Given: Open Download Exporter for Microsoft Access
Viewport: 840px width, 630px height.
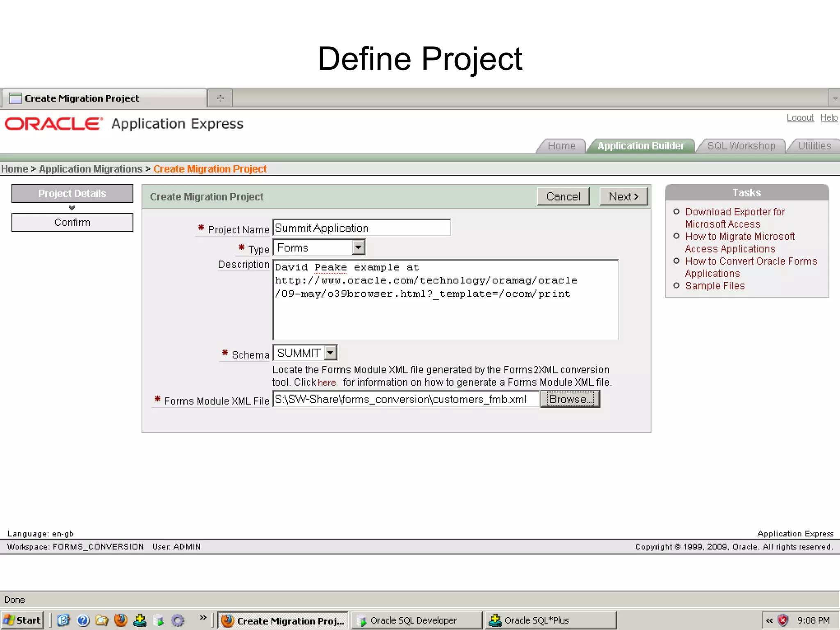Looking at the screenshot, I should click(735, 218).
